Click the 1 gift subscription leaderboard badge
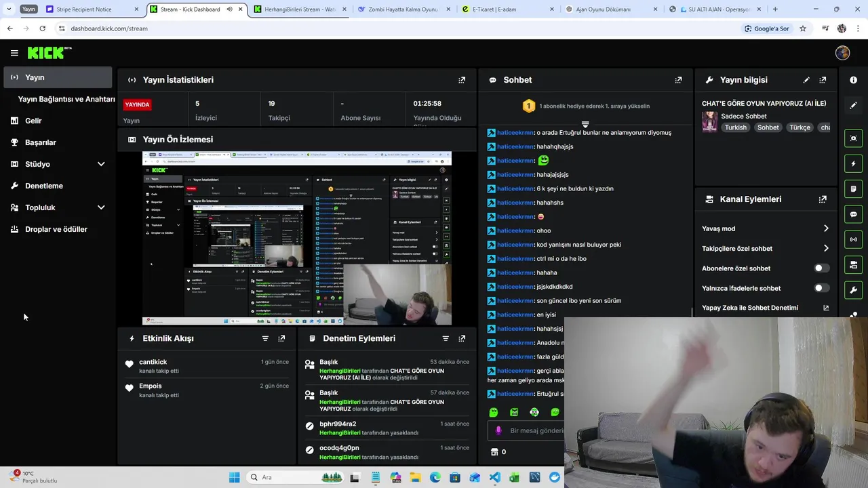 (x=529, y=106)
